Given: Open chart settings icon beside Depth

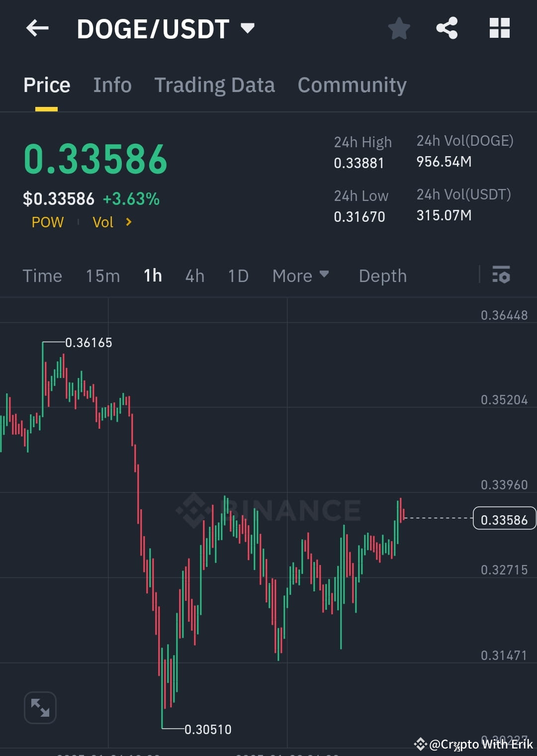Looking at the screenshot, I should [501, 276].
